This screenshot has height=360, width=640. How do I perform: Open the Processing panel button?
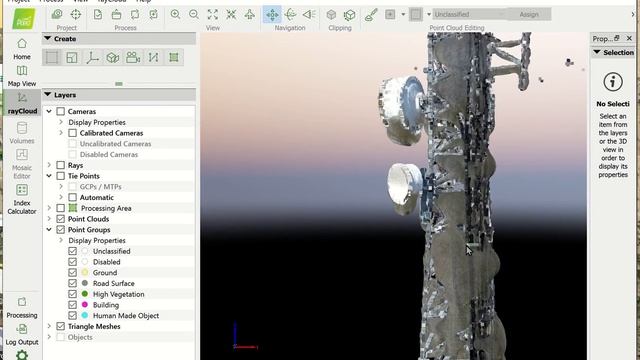(x=22, y=308)
